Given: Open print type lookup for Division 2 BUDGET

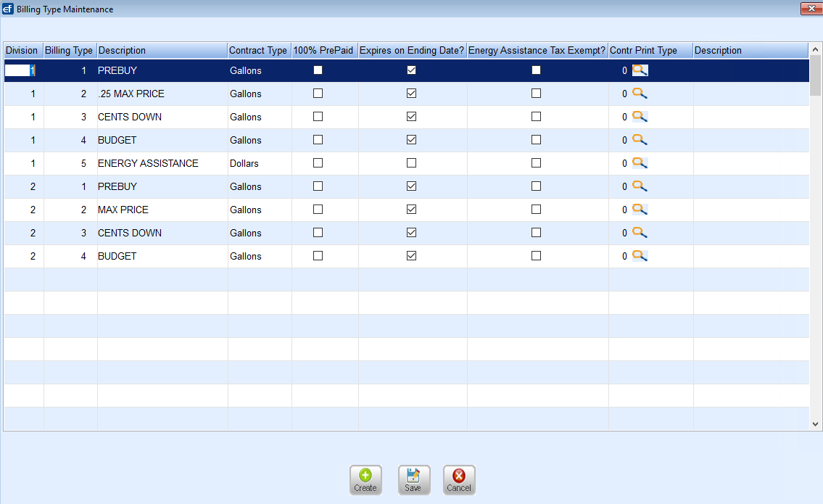Looking at the screenshot, I should pyautogui.click(x=640, y=256).
